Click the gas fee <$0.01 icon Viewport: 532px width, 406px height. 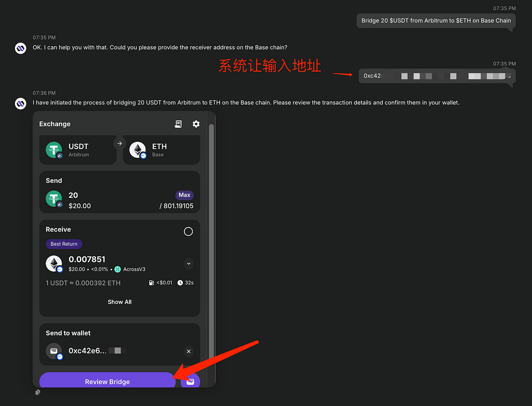(x=151, y=283)
